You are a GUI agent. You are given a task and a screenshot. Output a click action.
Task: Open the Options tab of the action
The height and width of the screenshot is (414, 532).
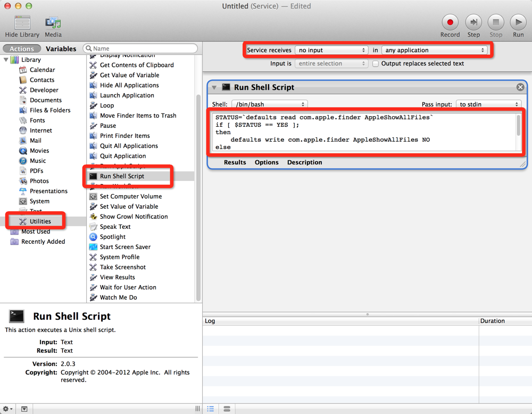(267, 162)
